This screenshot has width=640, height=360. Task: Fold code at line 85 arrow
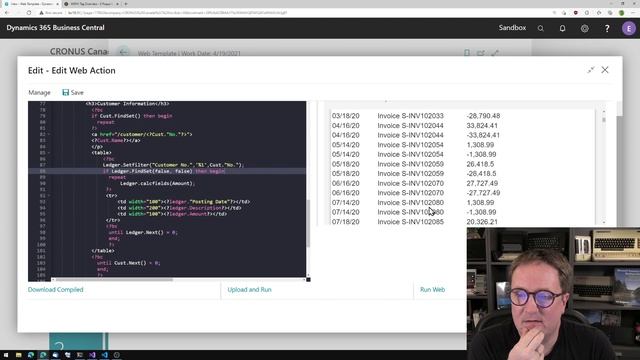(x=49, y=153)
